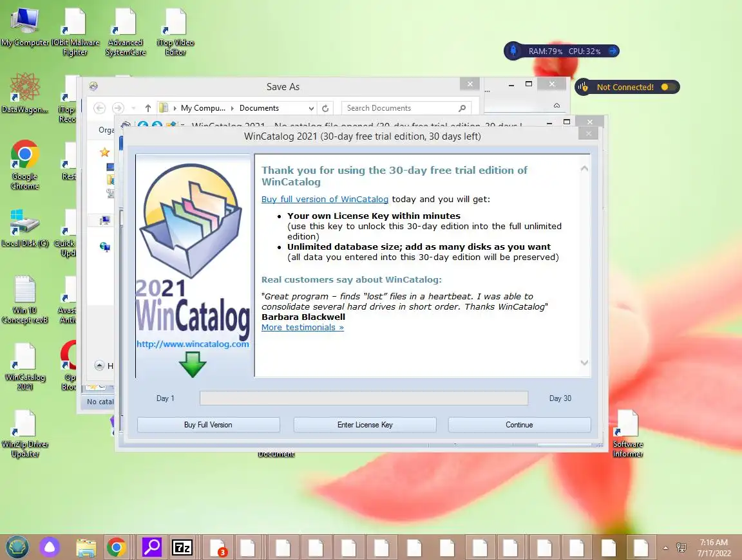Open the purple bell app on taskbar
Viewport: 742px width, 560px height.
50,548
